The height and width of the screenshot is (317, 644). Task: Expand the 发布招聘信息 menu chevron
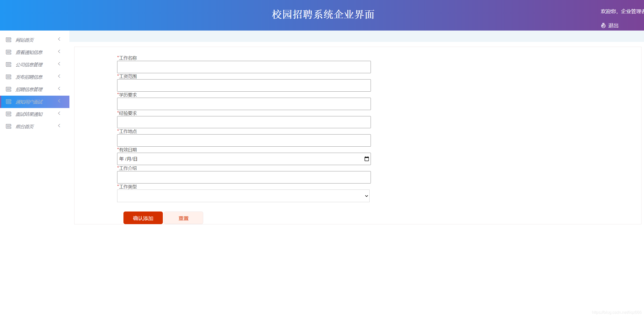coord(59,76)
